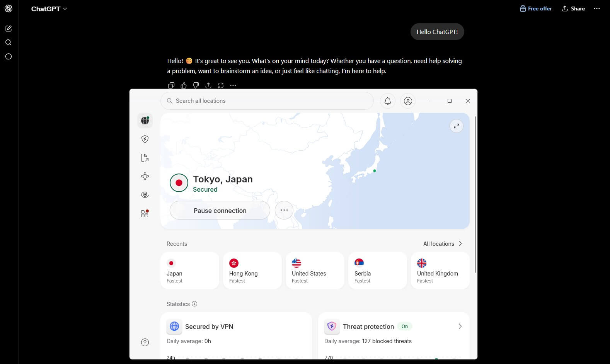Open the apps grid sidebar icon
This screenshot has width=610, height=364.
[x=145, y=213]
